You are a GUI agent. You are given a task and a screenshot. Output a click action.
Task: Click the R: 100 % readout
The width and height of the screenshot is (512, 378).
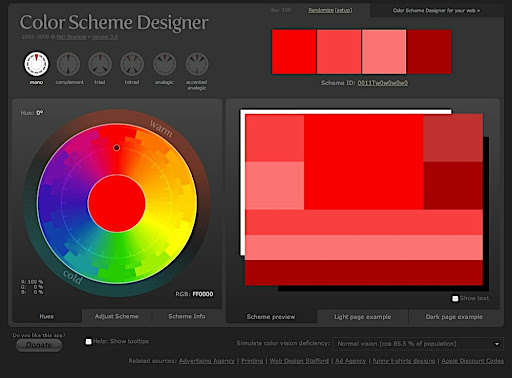click(32, 282)
